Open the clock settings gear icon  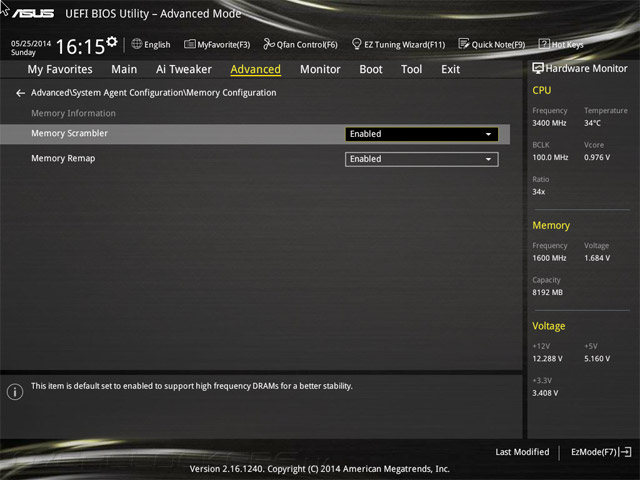pos(112,42)
